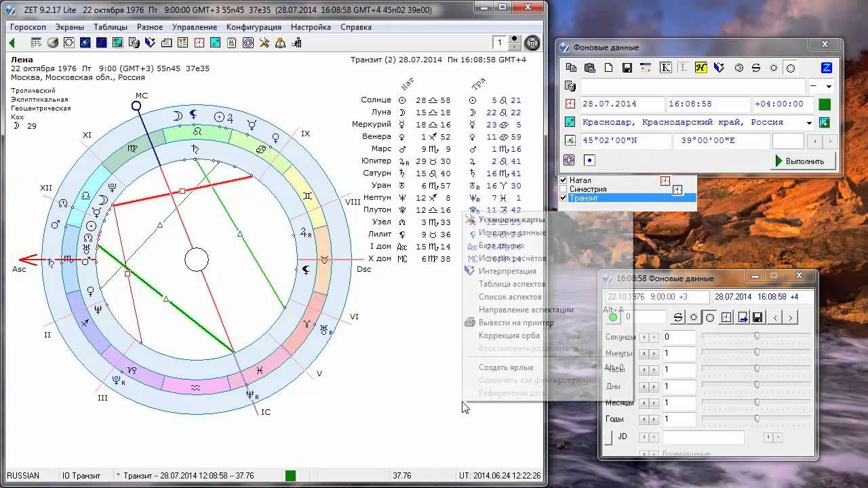Toggle the green circle button in time-step window
868x488 pixels.
[613, 317]
